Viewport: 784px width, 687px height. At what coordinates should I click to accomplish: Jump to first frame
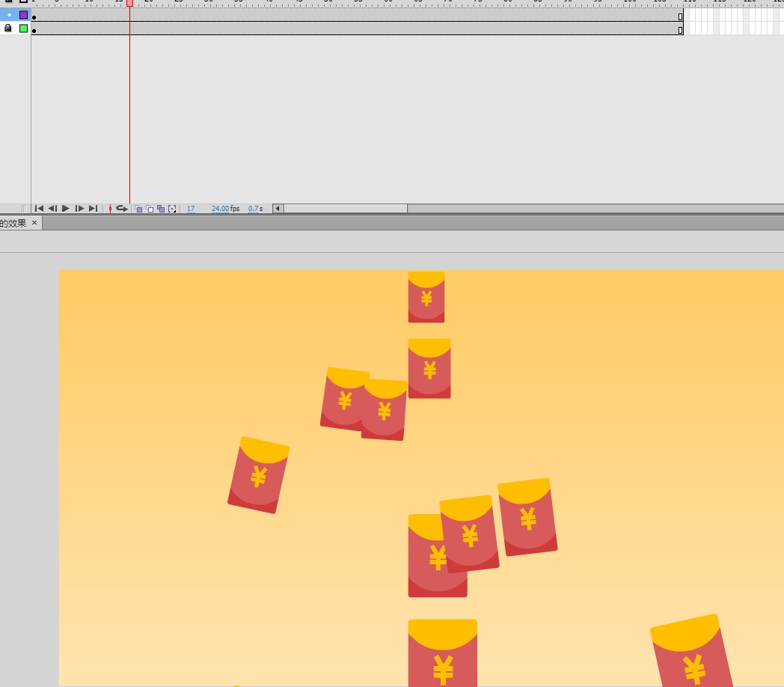[x=40, y=208]
